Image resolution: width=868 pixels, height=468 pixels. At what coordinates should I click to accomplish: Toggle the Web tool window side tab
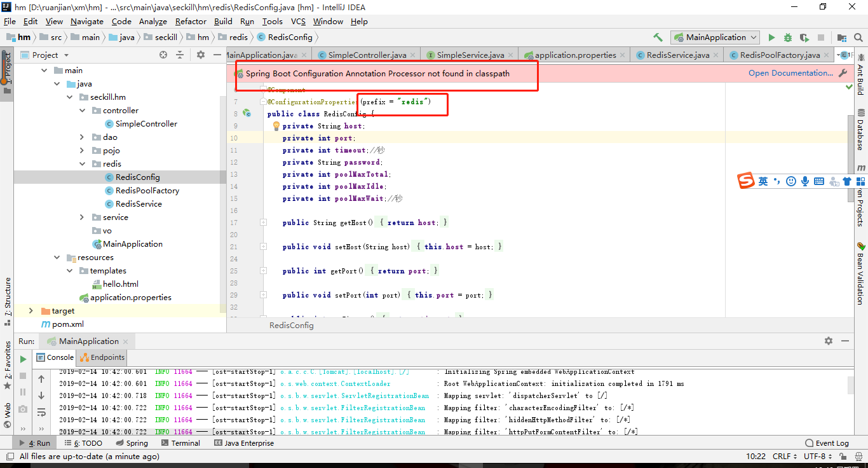click(8, 415)
